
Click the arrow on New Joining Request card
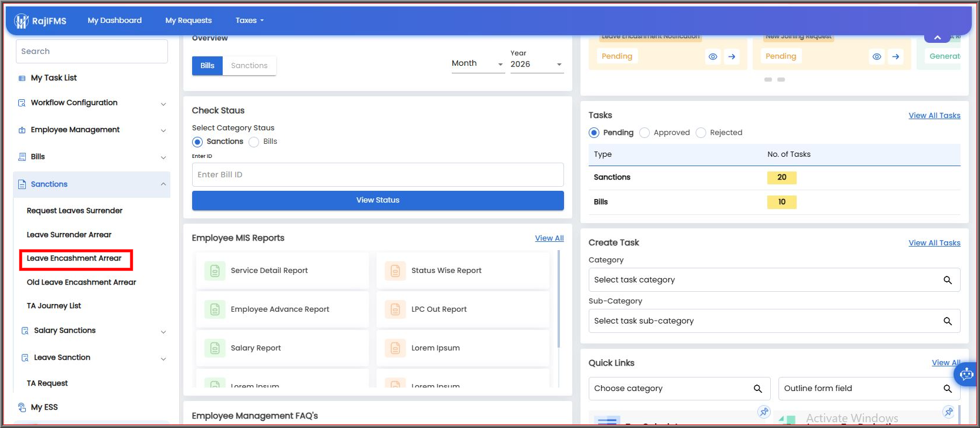tap(896, 57)
